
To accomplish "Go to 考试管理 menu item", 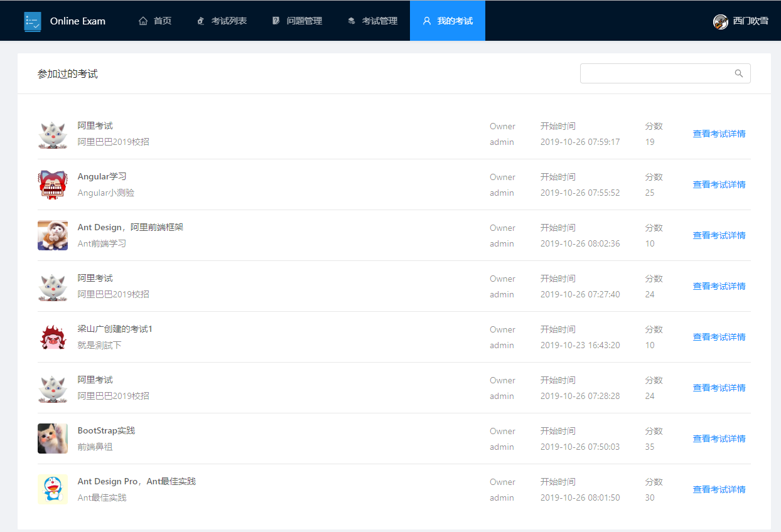I will (372, 21).
